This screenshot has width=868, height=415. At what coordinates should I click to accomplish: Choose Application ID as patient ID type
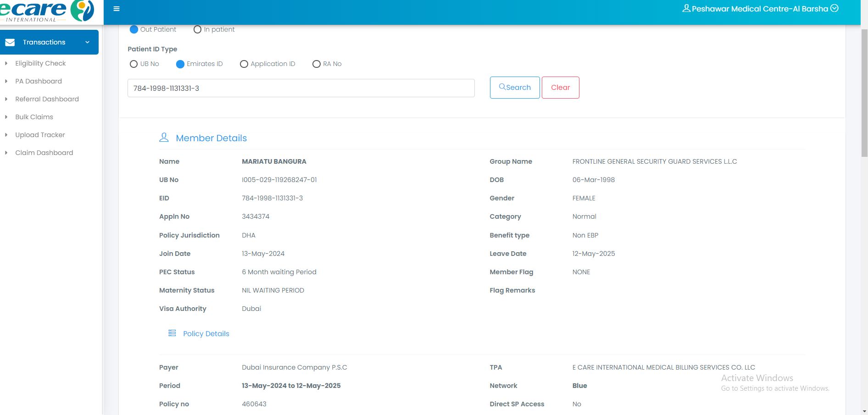[244, 64]
